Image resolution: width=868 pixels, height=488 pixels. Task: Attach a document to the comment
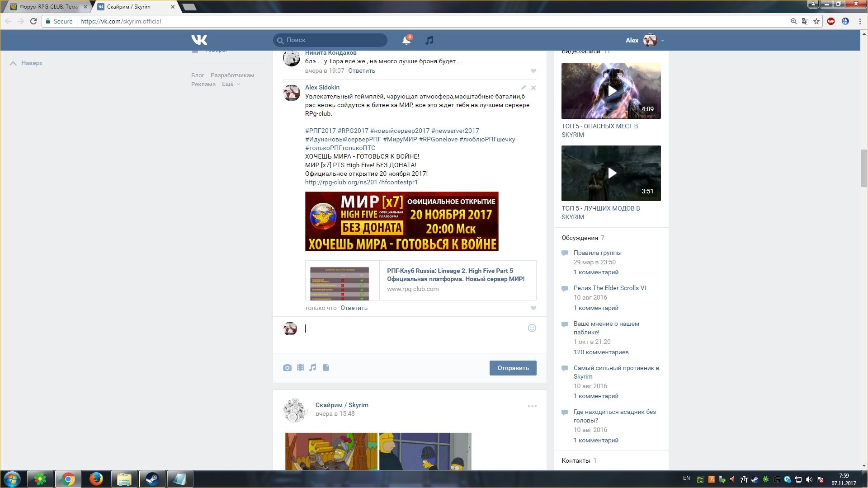click(326, 368)
